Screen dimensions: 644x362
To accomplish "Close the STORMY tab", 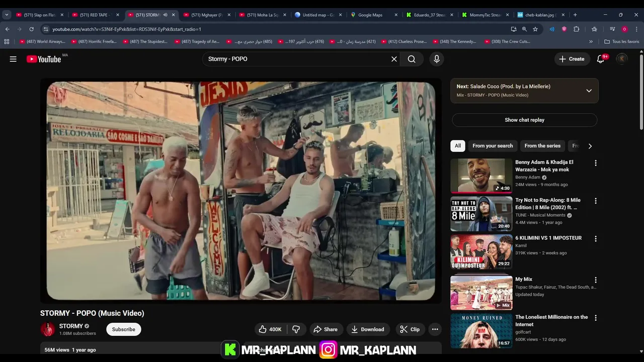I will (173, 15).
